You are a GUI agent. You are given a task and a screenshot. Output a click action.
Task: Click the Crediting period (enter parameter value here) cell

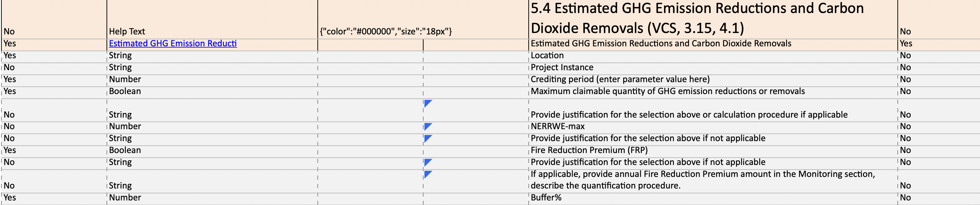(x=712, y=79)
